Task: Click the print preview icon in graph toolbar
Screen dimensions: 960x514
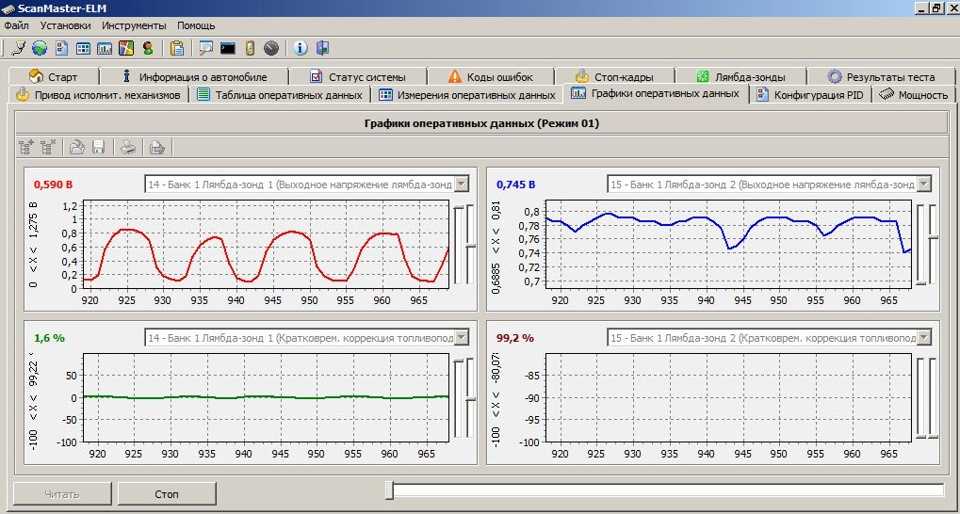Action: pos(157,147)
